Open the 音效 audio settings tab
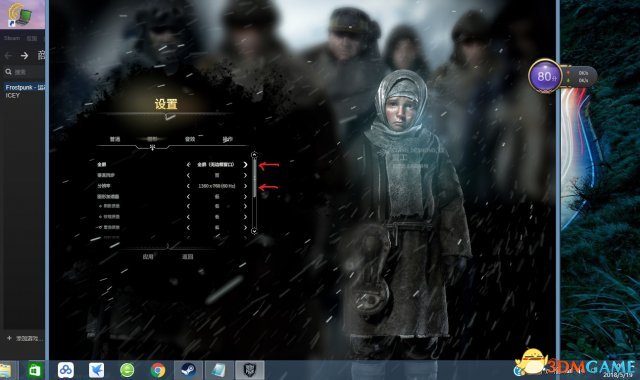The image size is (640, 380). [x=190, y=139]
